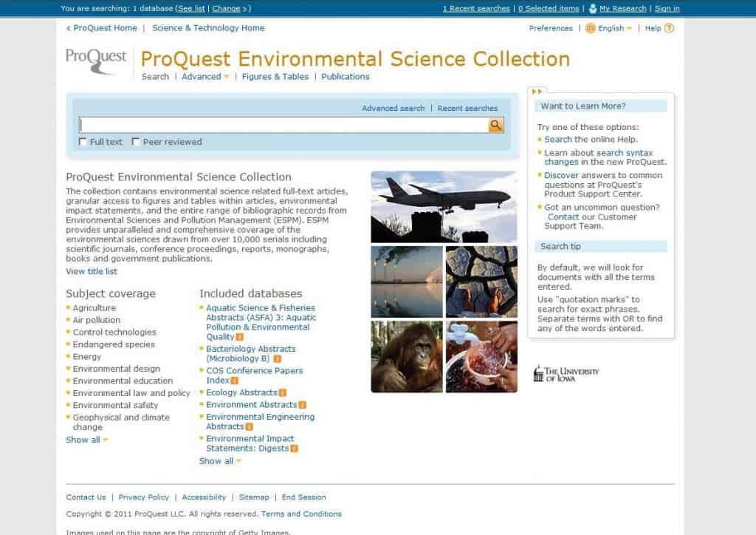
Task: Open the Publications tab
Action: 345,76
